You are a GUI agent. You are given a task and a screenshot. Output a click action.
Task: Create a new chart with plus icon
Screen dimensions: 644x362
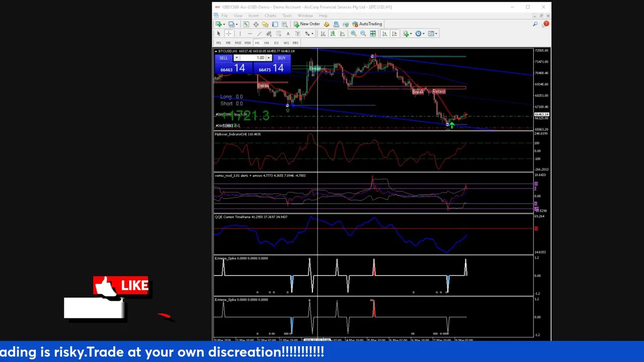218,24
